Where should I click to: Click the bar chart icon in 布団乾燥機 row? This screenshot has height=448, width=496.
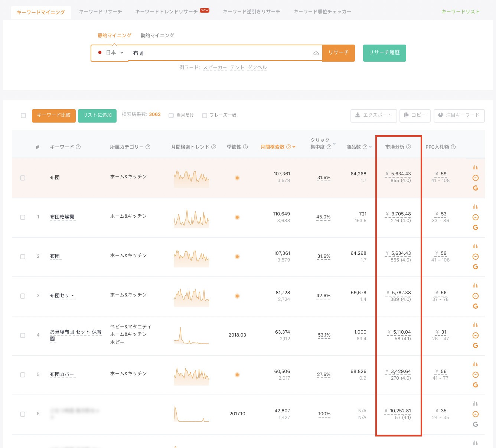tap(475, 207)
